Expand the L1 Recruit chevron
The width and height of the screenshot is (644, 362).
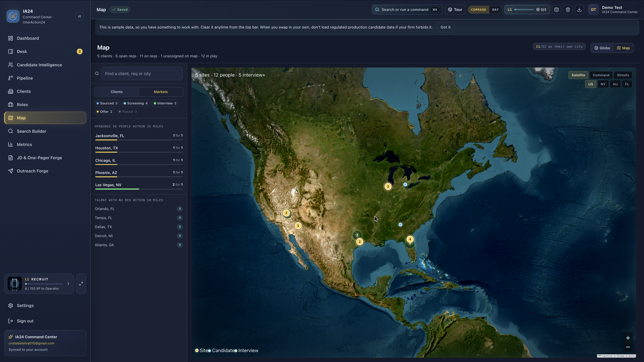68,284
